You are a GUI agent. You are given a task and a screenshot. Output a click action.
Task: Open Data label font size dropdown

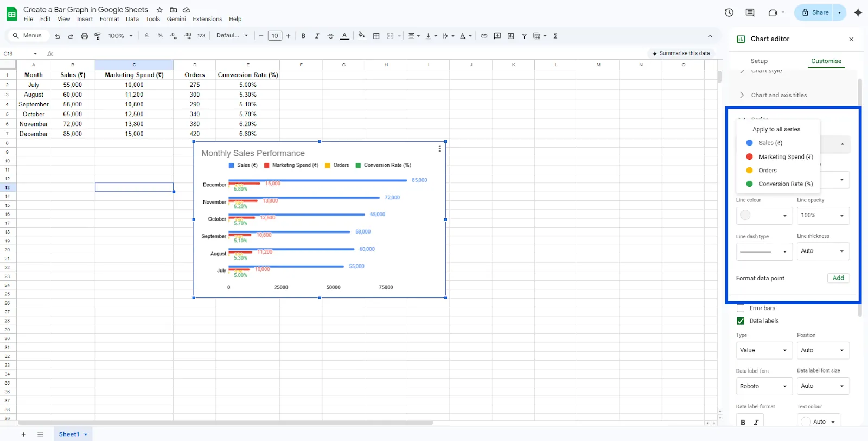coord(823,386)
